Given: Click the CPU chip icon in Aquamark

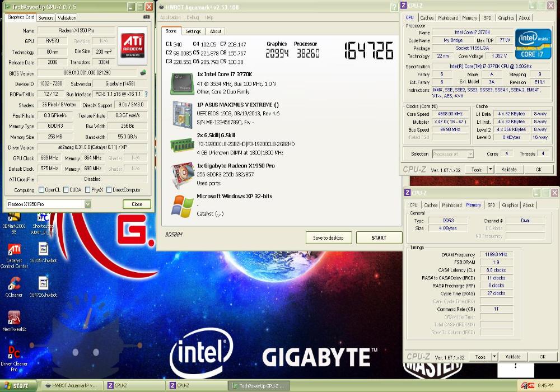Looking at the screenshot, I should 182,83.
